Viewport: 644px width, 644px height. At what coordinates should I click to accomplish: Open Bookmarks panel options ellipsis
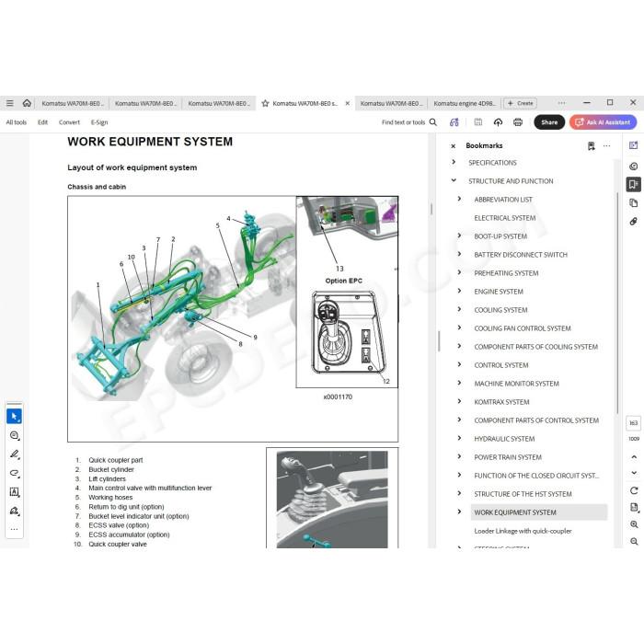tap(606, 145)
